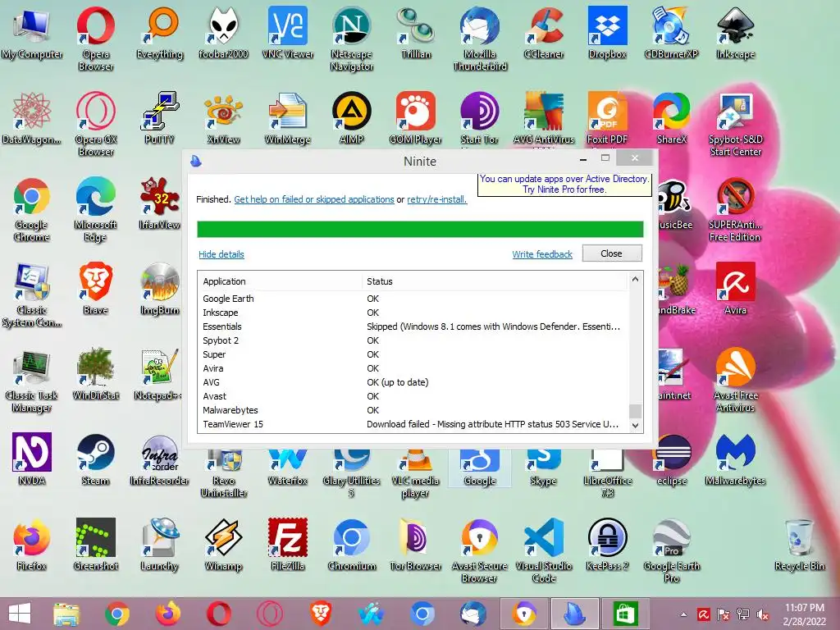Open Windows Store taskbar icon
This screenshot has width=840, height=630.
[x=624, y=614]
